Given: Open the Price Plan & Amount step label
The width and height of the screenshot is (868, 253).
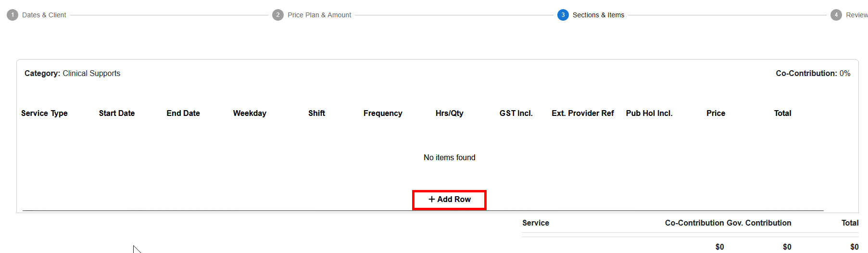Looking at the screenshot, I should [319, 15].
